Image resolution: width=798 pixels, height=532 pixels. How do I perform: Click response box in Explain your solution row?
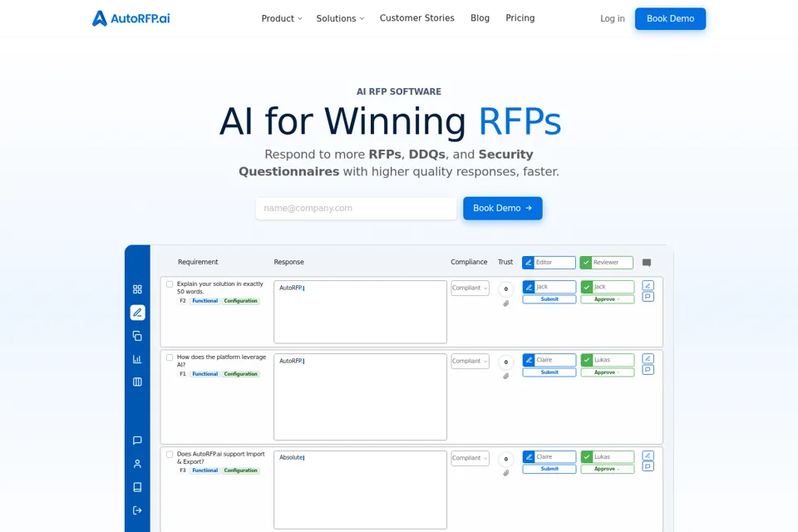click(360, 312)
